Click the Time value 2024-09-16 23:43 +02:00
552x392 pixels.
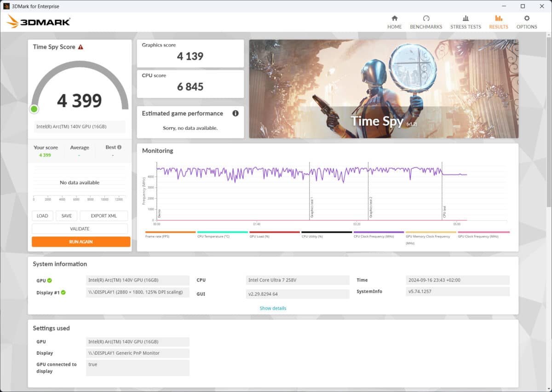pos(458,280)
